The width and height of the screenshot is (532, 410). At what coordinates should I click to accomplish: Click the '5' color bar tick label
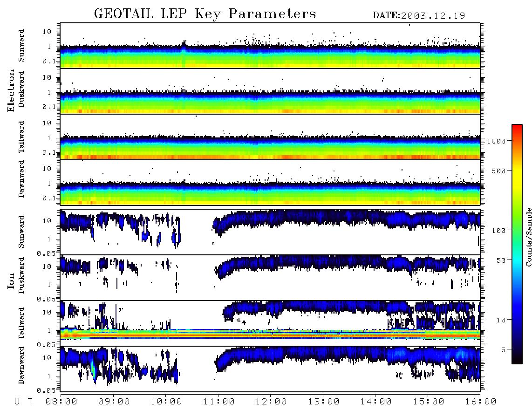pos(503,350)
